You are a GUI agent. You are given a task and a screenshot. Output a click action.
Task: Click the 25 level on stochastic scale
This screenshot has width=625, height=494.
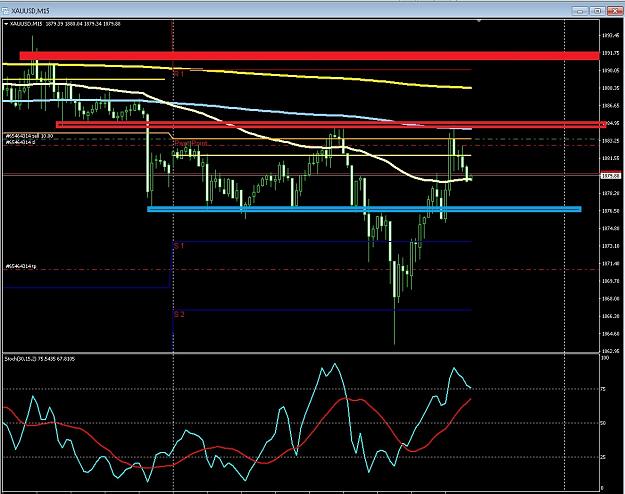(603, 457)
